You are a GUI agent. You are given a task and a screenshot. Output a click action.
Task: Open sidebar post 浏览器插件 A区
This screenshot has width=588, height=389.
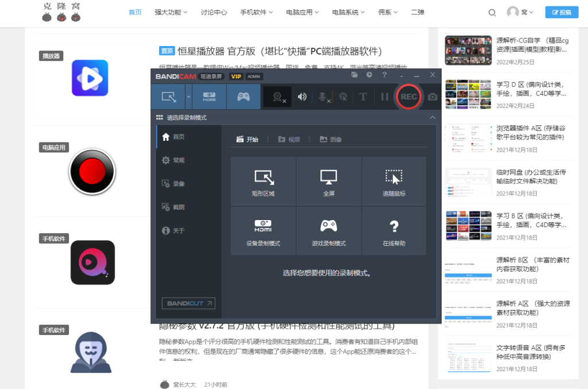[x=531, y=133]
